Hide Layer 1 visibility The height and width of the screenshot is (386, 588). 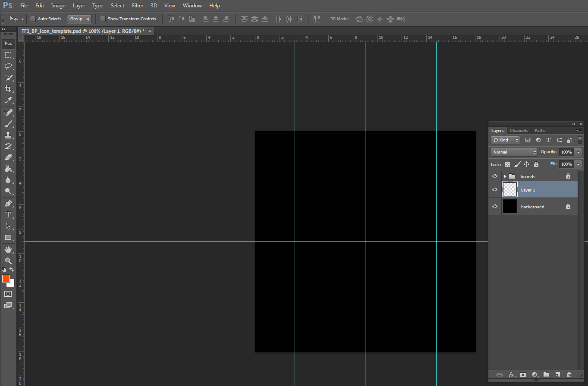coord(495,190)
